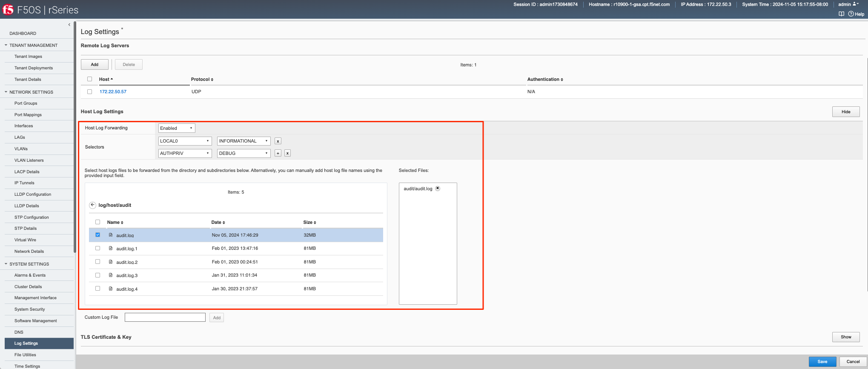Open the INFORMATIONAL severity dropdown
This screenshot has width=868, height=369.
244,141
